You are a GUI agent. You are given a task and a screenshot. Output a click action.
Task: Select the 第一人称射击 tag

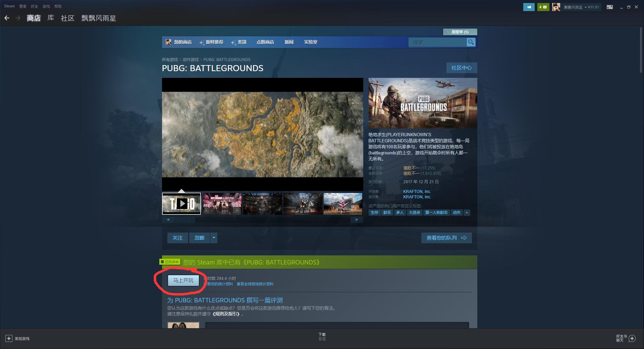(x=436, y=212)
